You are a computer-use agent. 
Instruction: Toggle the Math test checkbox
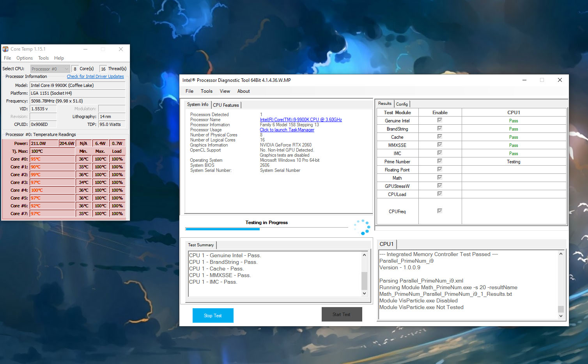tap(440, 178)
